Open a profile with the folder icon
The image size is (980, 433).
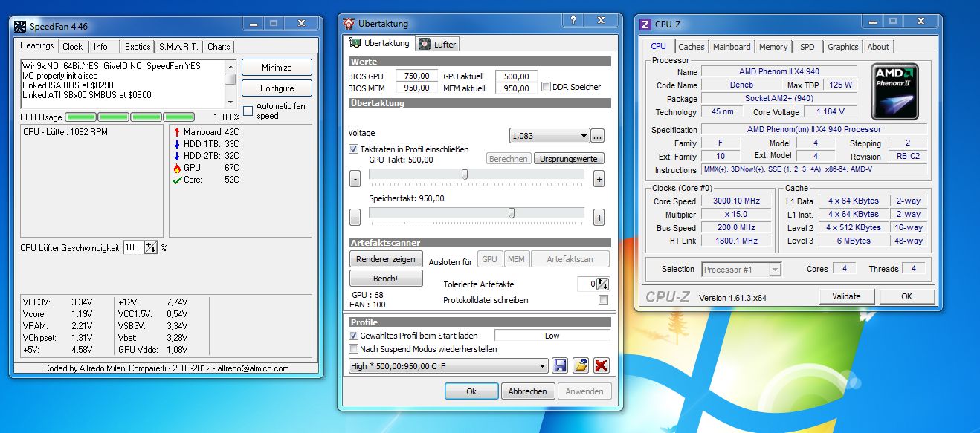(x=581, y=365)
